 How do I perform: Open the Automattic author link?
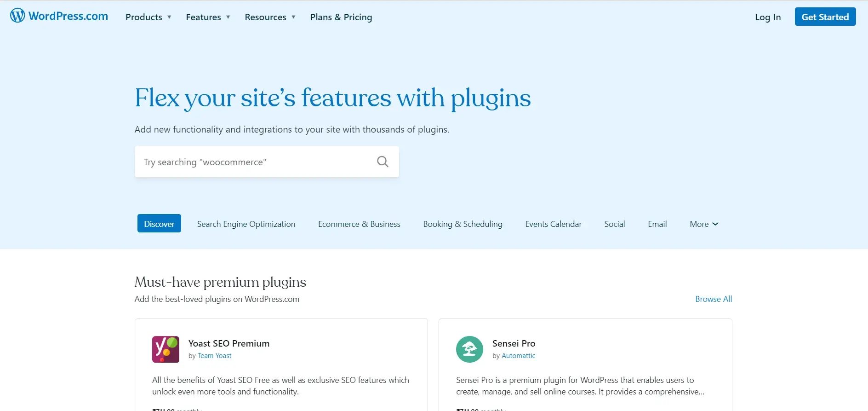[x=519, y=355]
